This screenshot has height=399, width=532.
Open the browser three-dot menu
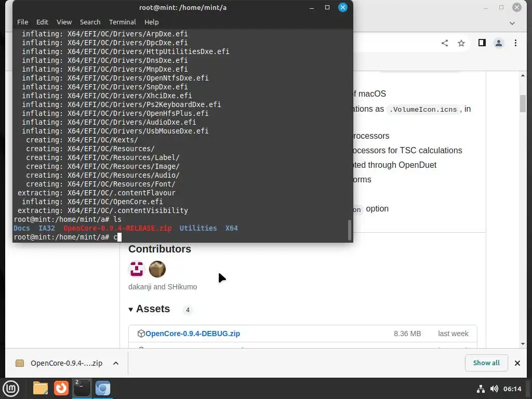click(x=515, y=43)
